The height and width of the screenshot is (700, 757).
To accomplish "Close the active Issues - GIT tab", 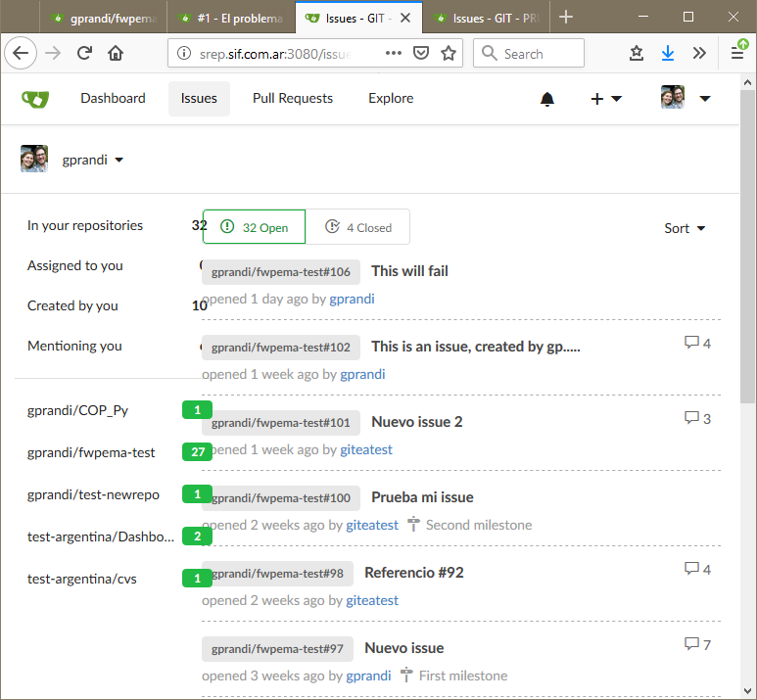I will [x=405, y=18].
